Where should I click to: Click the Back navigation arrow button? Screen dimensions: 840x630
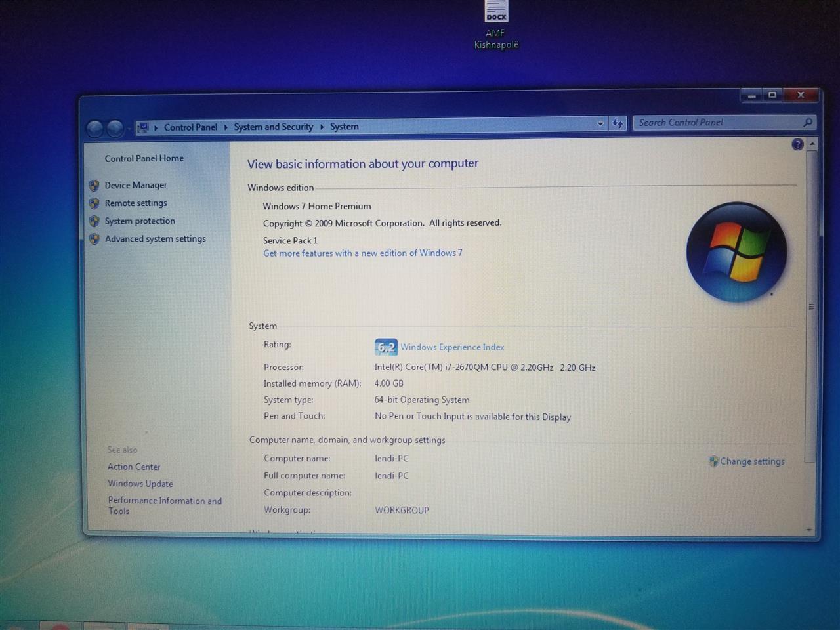coord(95,128)
